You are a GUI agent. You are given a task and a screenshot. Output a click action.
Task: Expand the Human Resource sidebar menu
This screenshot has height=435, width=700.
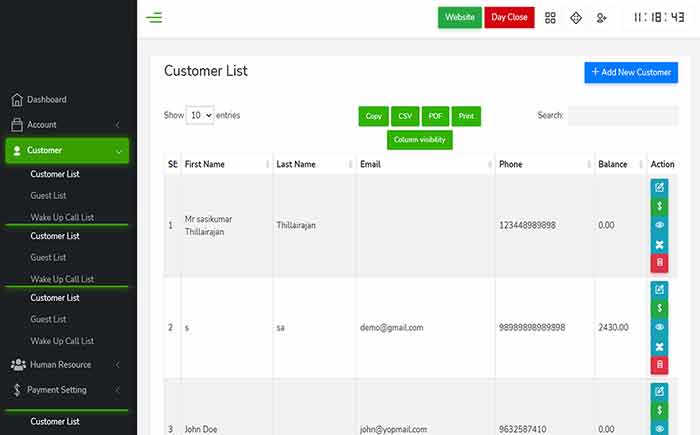coord(66,365)
